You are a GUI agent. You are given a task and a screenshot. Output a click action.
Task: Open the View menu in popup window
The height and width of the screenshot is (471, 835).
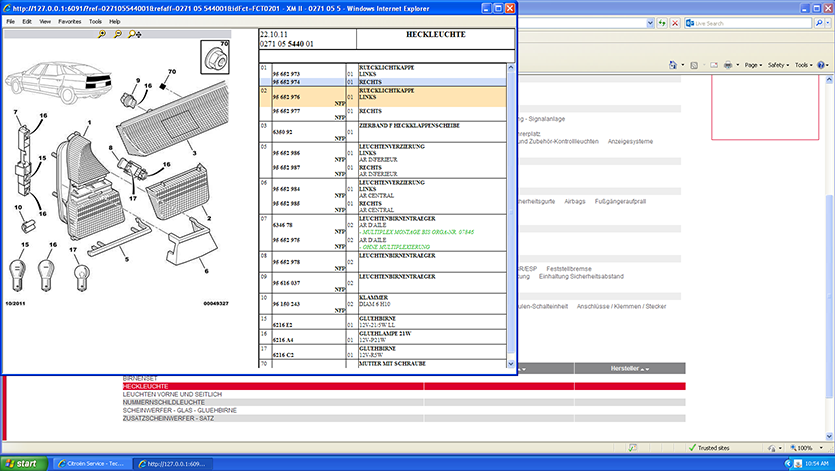point(45,21)
